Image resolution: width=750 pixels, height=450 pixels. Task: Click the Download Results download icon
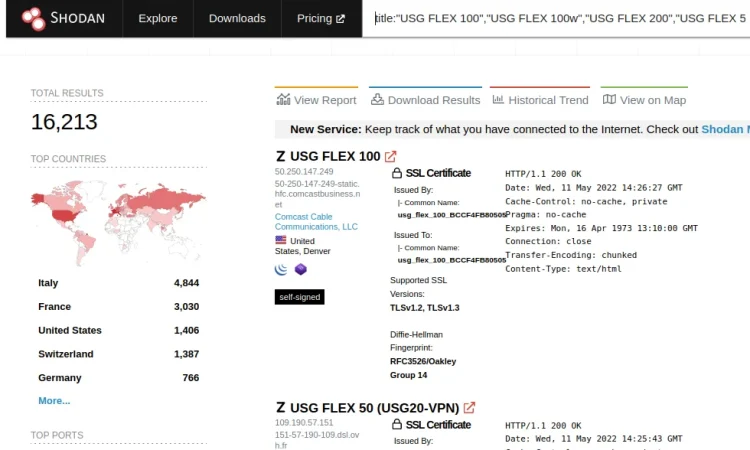click(377, 99)
